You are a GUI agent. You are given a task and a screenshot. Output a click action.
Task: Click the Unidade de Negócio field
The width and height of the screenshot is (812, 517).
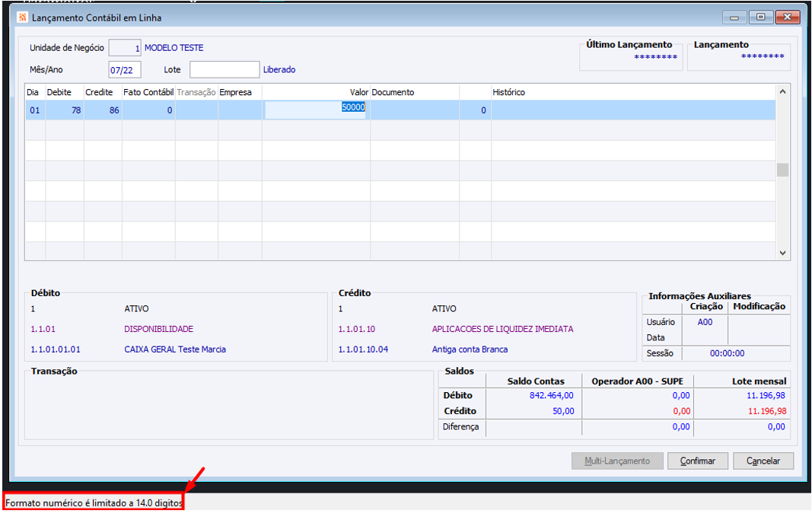[x=125, y=48]
